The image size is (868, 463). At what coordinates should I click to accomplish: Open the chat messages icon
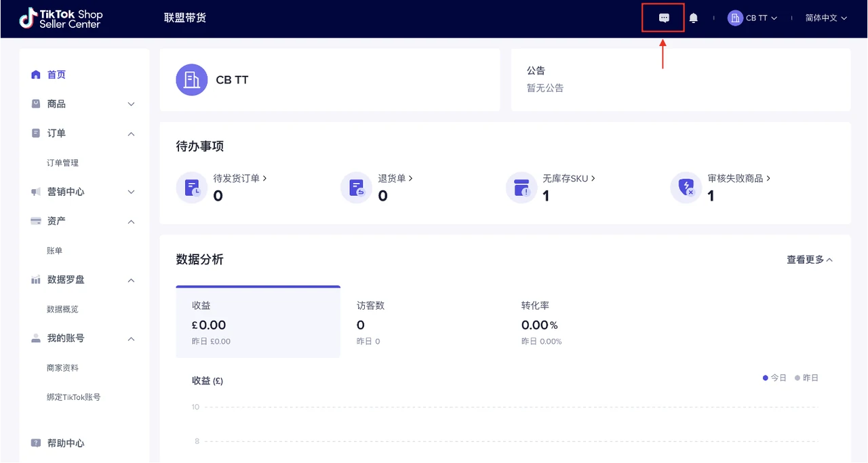click(664, 18)
